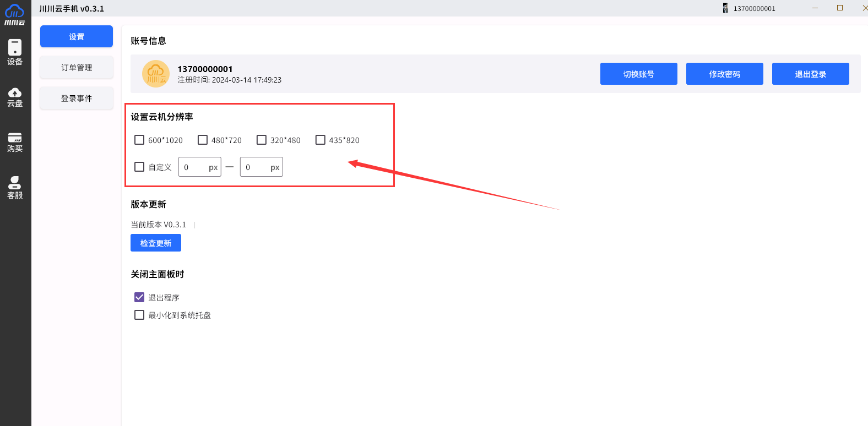Tick the 自定义 custom resolution checkbox

[139, 167]
